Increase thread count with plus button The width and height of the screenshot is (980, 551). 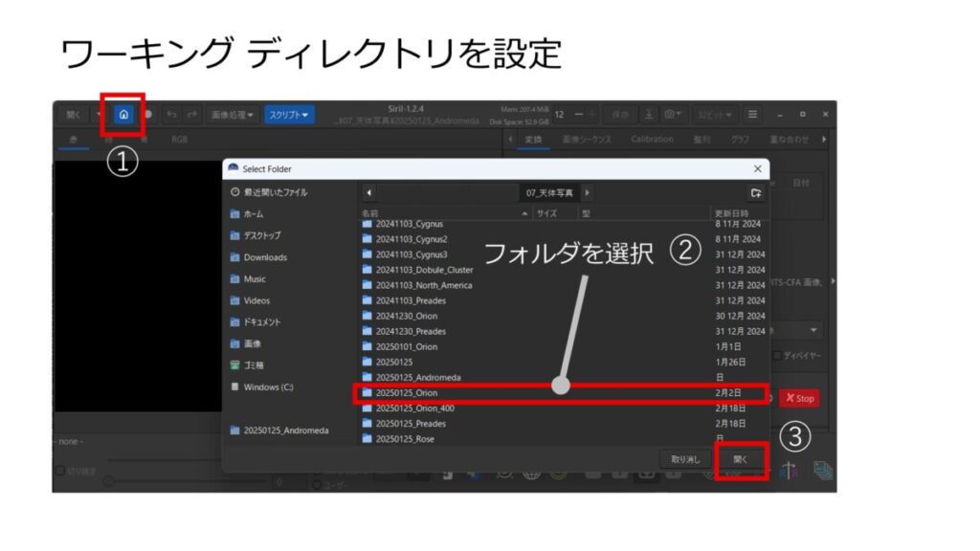point(591,115)
